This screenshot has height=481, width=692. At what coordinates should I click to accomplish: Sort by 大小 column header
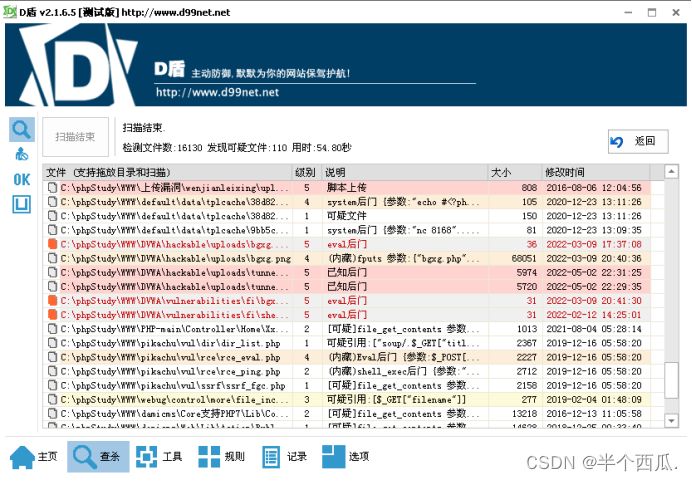click(x=514, y=172)
